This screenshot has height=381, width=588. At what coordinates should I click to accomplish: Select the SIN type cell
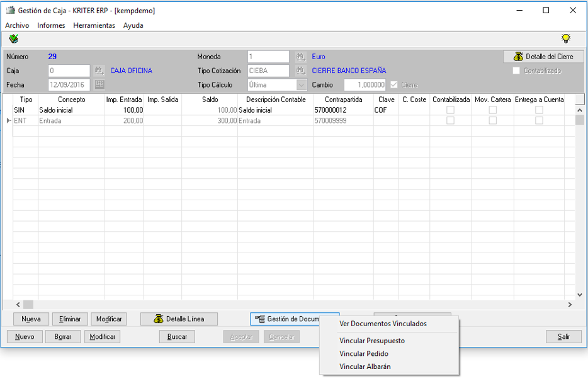(26, 110)
